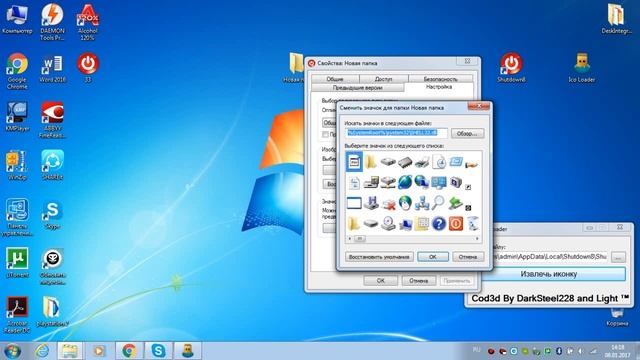This screenshot has height=360, width=640.
Task: Open the volume tray icon
Action: [581, 351]
